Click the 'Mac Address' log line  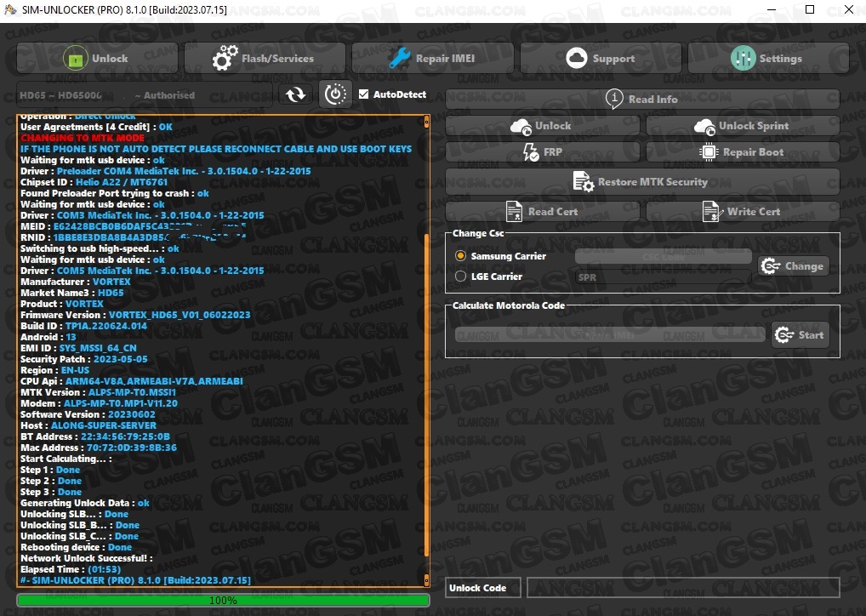pyautogui.click(x=99, y=448)
